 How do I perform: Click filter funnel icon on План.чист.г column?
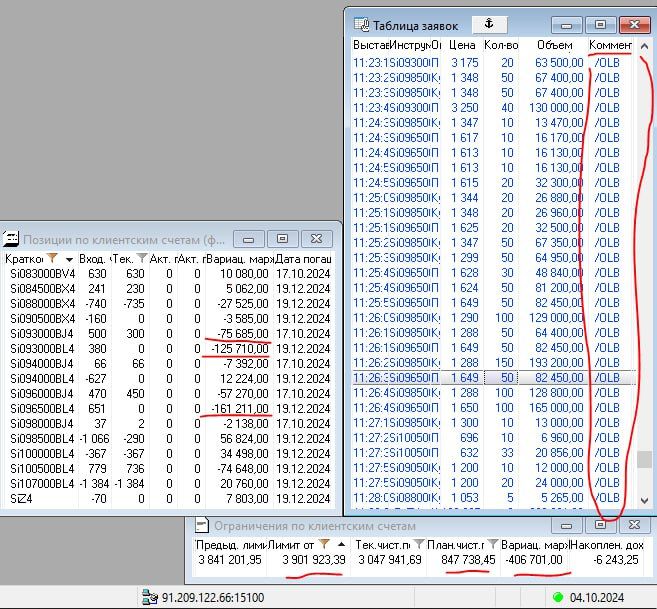click(x=493, y=544)
